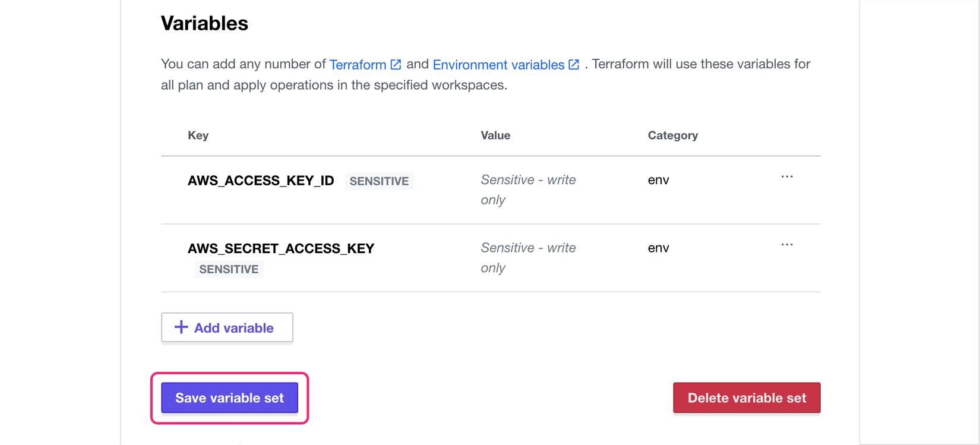Click the external link icon beside Terraform
Image resolution: width=980 pixels, height=445 pixels.
tap(396, 64)
